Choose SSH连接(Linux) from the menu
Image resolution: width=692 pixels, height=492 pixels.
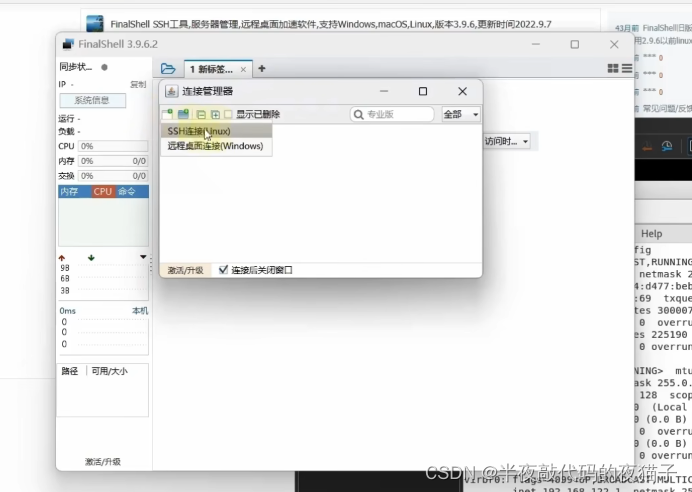coord(216,131)
